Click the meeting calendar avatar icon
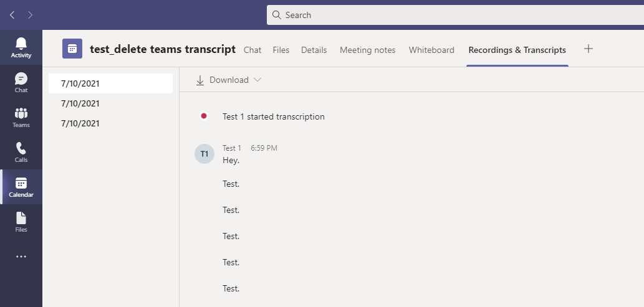Screen dimensions: 644x307 click(72, 49)
